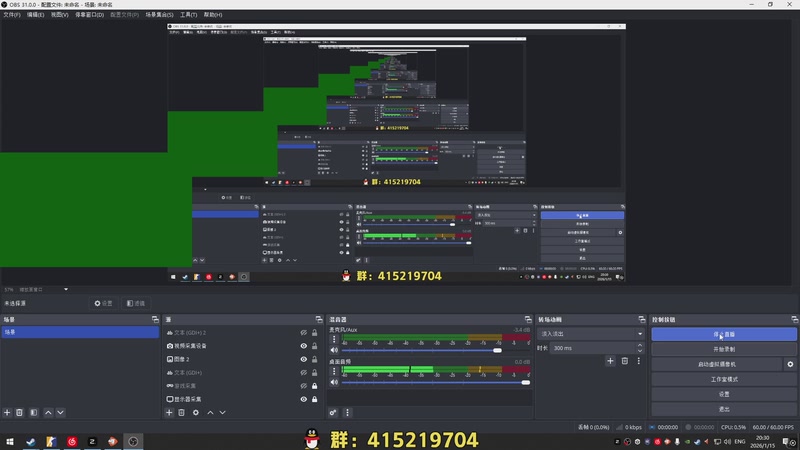
Task: Open 麦克风/Aux channel options dots
Action: [x=334, y=339]
